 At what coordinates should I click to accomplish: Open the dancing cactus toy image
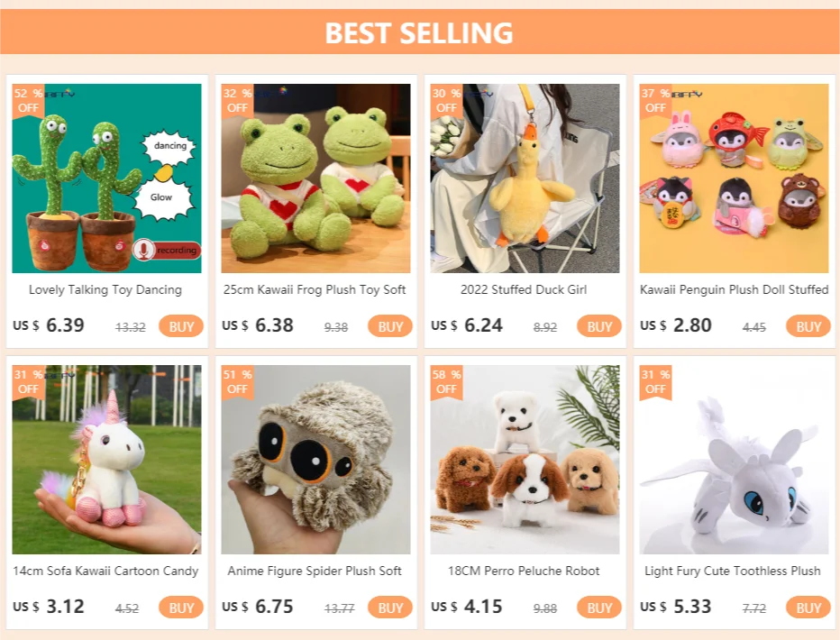point(106,178)
